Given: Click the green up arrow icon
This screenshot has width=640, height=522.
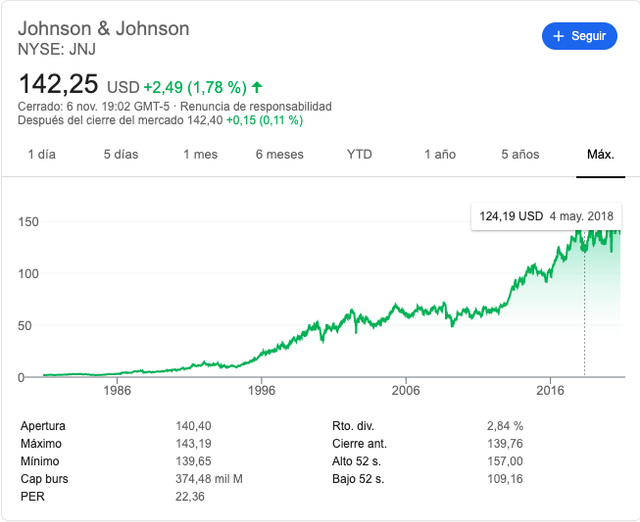Looking at the screenshot, I should click(257, 87).
